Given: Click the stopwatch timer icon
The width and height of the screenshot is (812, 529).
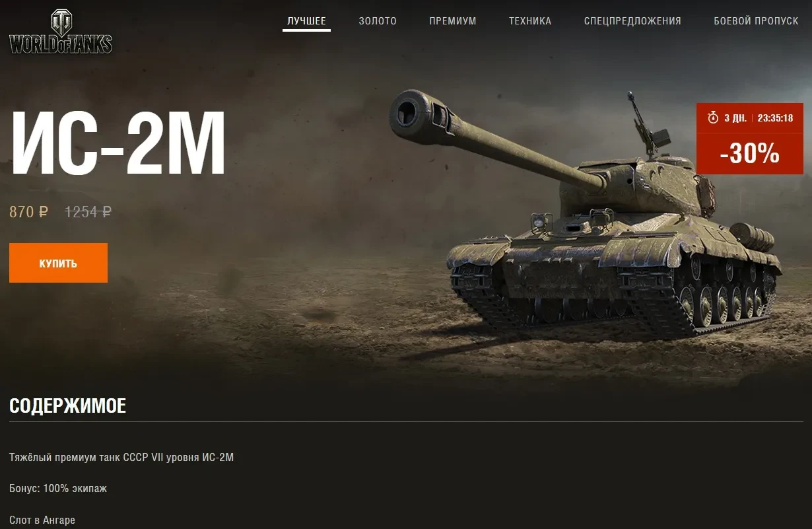Looking at the screenshot, I should click(713, 118).
